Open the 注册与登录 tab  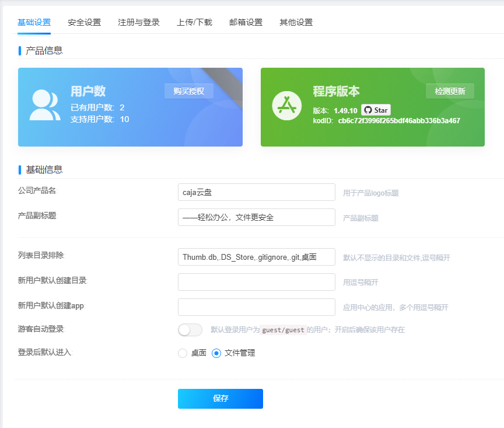[x=139, y=23]
